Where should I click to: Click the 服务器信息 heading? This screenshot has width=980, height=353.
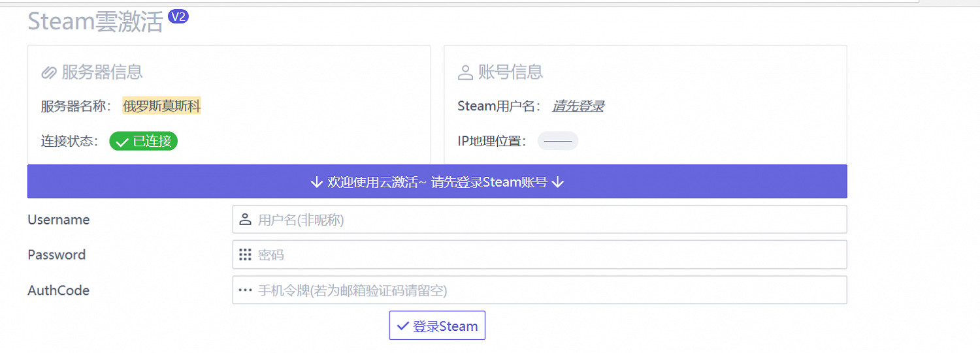click(102, 72)
